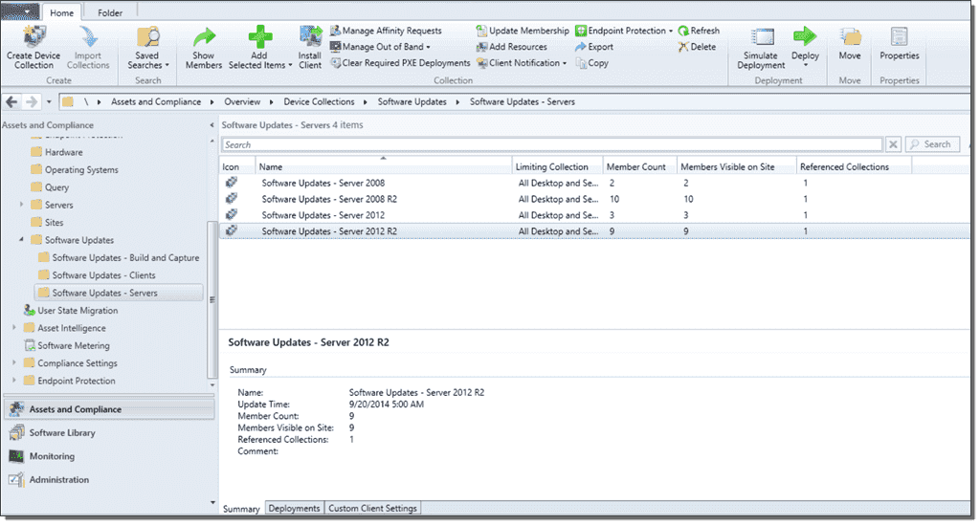Select Operating Systems folder
This screenshot has height=525, width=980.
coord(75,170)
